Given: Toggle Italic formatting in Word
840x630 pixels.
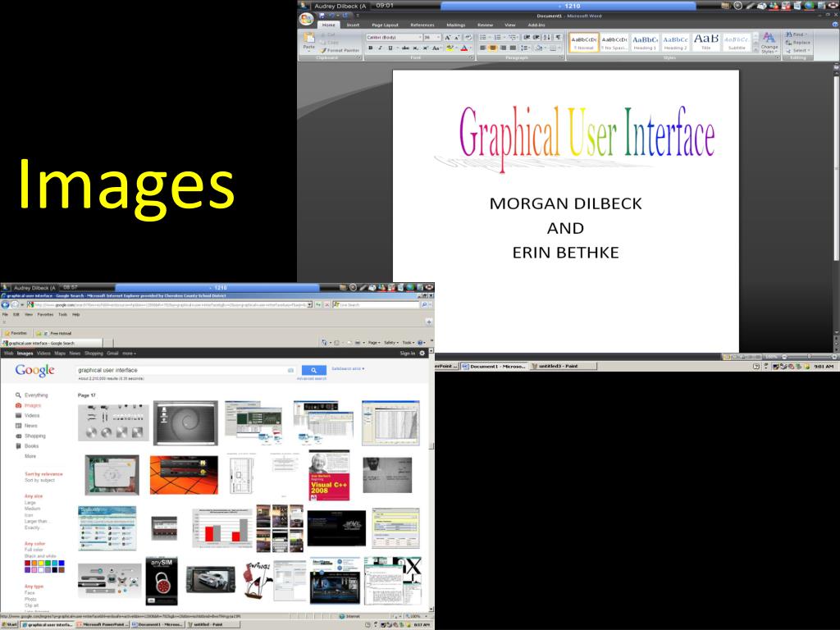Looking at the screenshot, I should pos(380,48).
